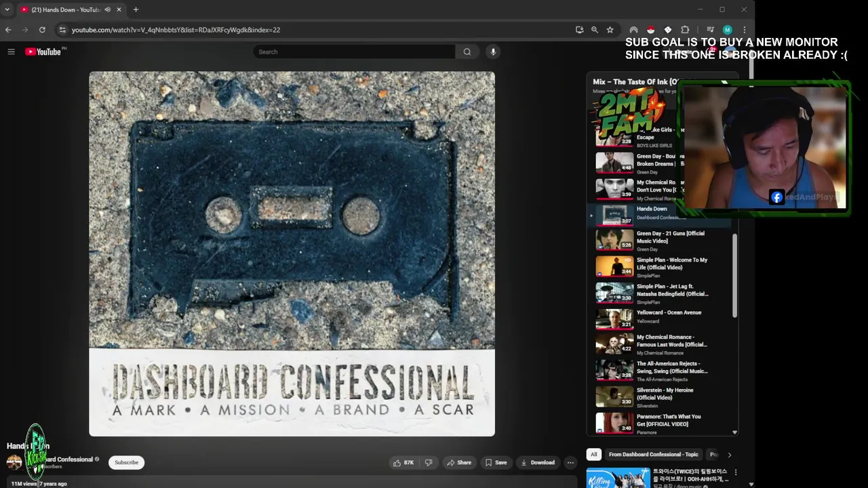Open a new browser tab
The image size is (868, 488).
point(136,9)
